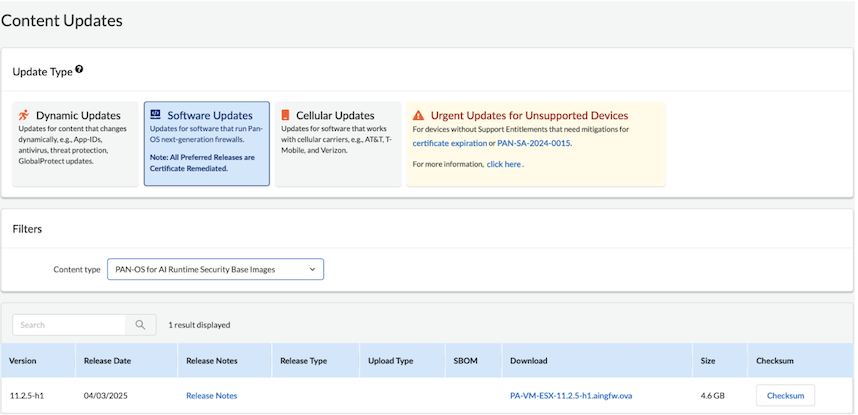
Task: Open the PAN-SA-2024-0015 advisory link
Action: tap(534, 143)
